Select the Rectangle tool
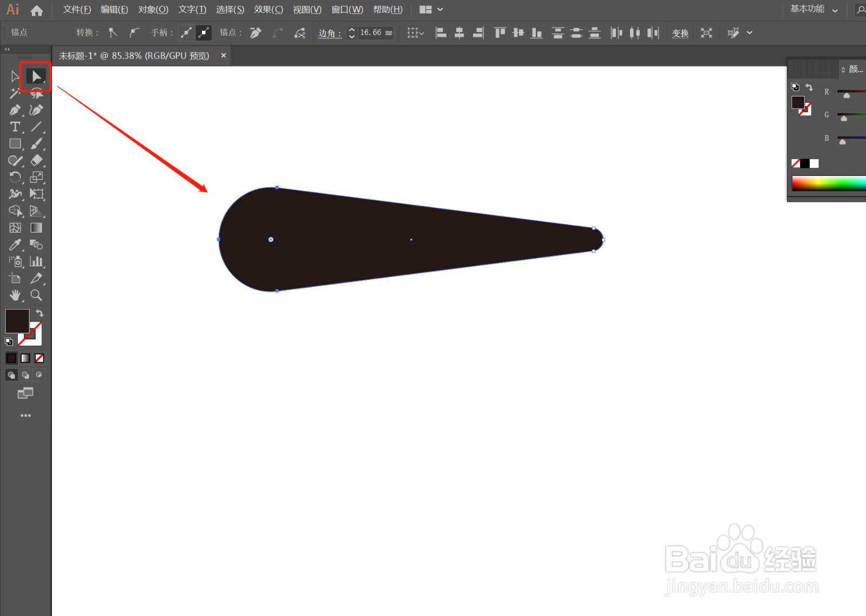 tap(15, 144)
